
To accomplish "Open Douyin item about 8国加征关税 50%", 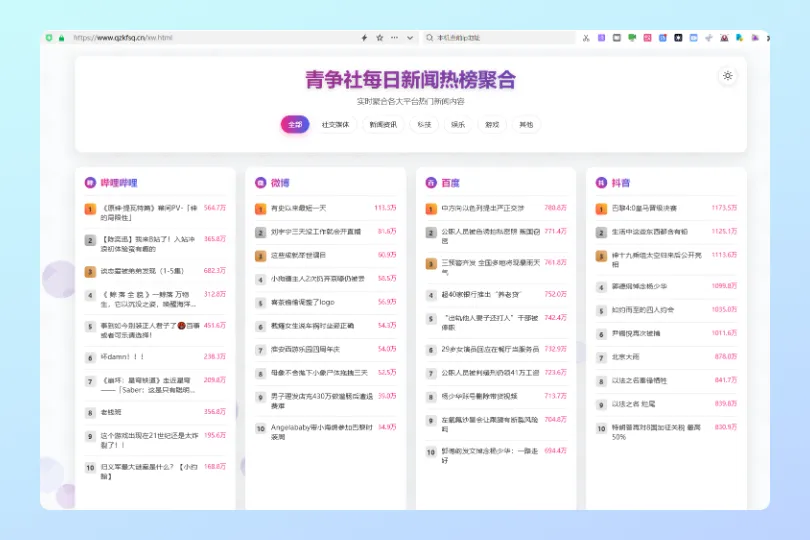I will click(656, 432).
